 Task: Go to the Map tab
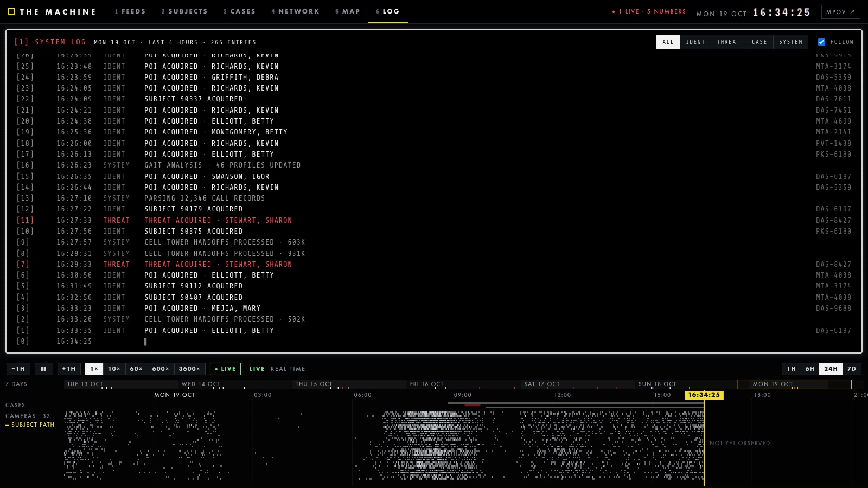click(x=348, y=11)
